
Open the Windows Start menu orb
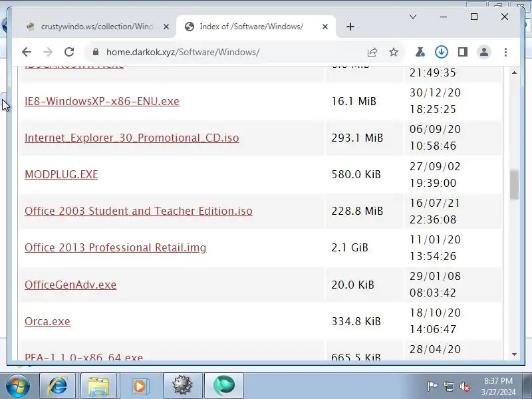[18, 386]
